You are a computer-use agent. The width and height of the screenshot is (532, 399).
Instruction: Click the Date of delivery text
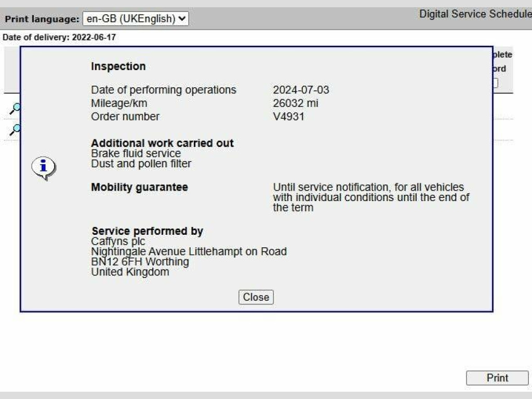59,37
